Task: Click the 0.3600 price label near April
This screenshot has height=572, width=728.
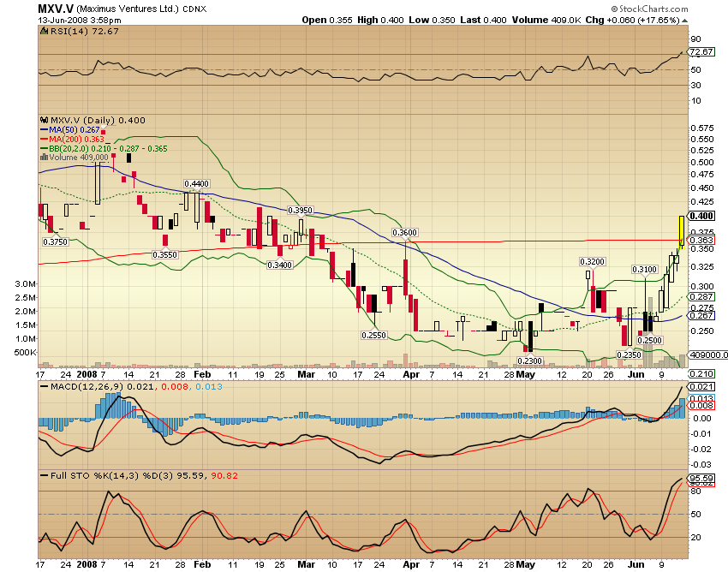Action: (404, 233)
